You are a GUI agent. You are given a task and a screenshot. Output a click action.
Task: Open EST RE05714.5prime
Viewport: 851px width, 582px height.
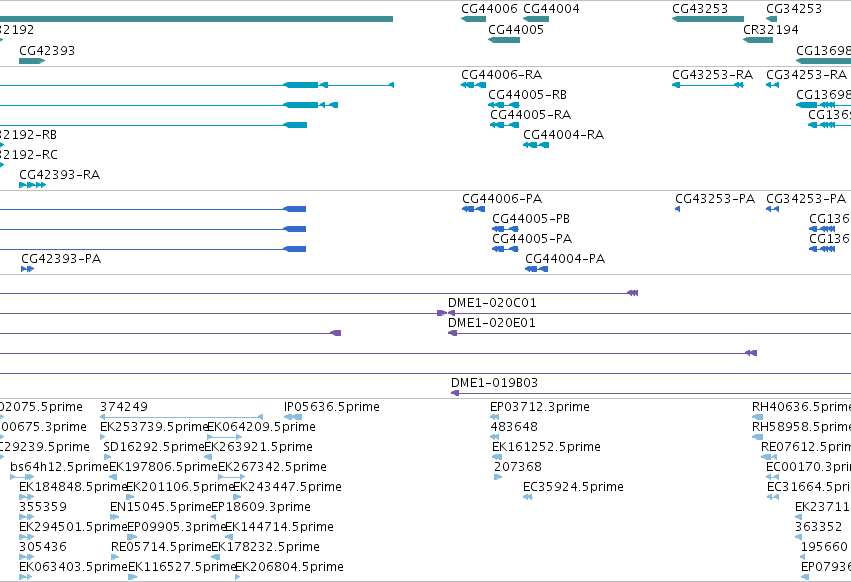tap(161, 548)
